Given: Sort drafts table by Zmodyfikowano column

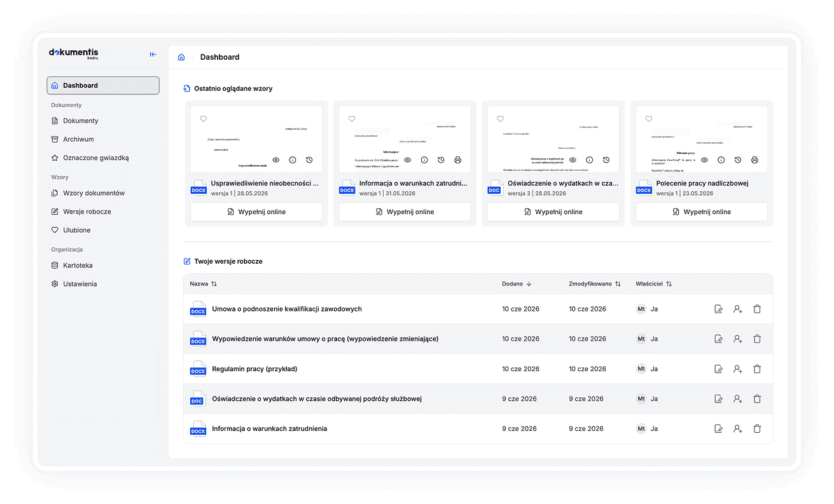Looking at the screenshot, I should (x=595, y=284).
